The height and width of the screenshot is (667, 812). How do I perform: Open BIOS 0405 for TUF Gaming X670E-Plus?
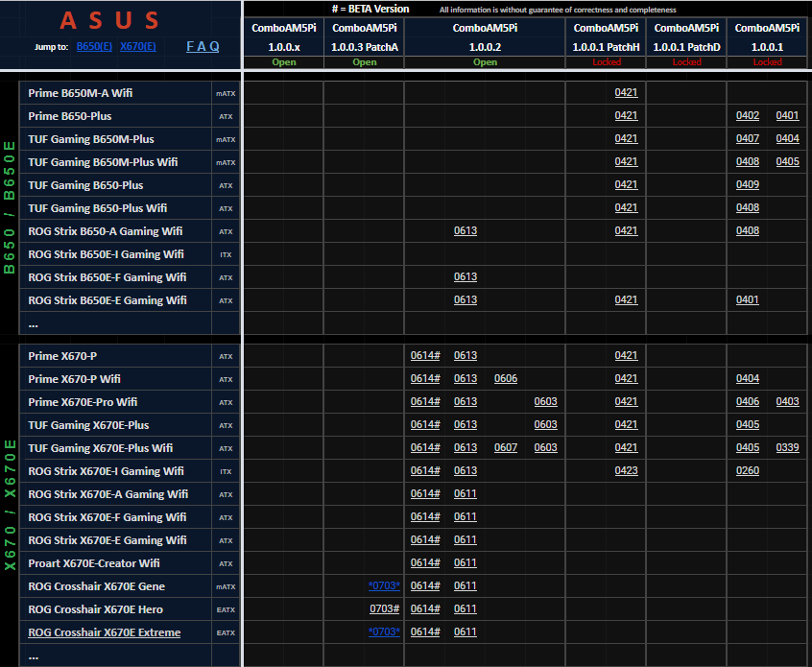pos(748,424)
